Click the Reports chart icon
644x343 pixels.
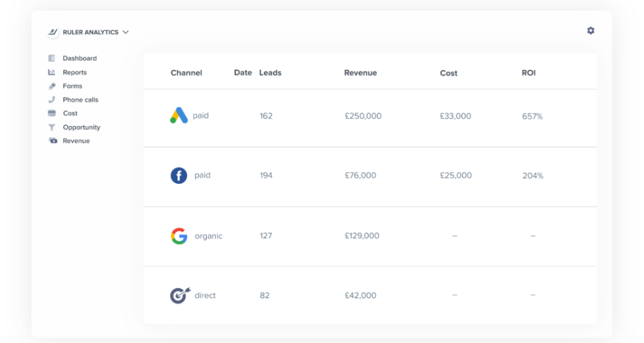tap(52, 72)
